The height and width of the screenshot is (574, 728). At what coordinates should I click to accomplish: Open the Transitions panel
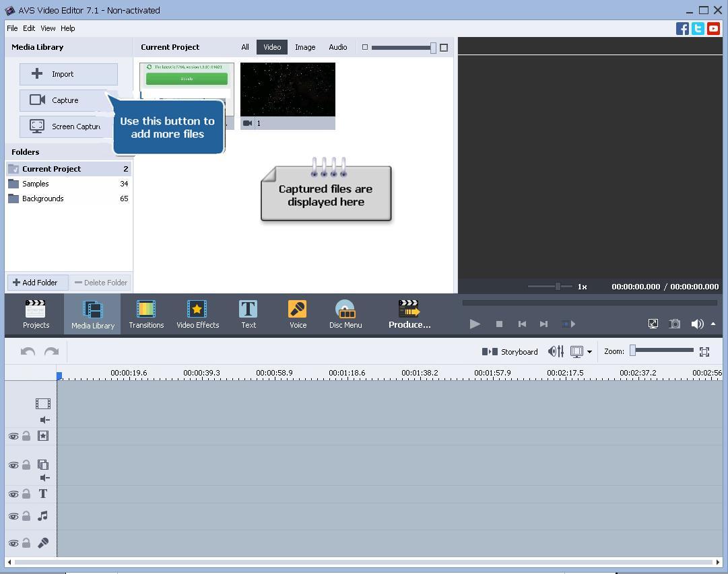[146, 314]
